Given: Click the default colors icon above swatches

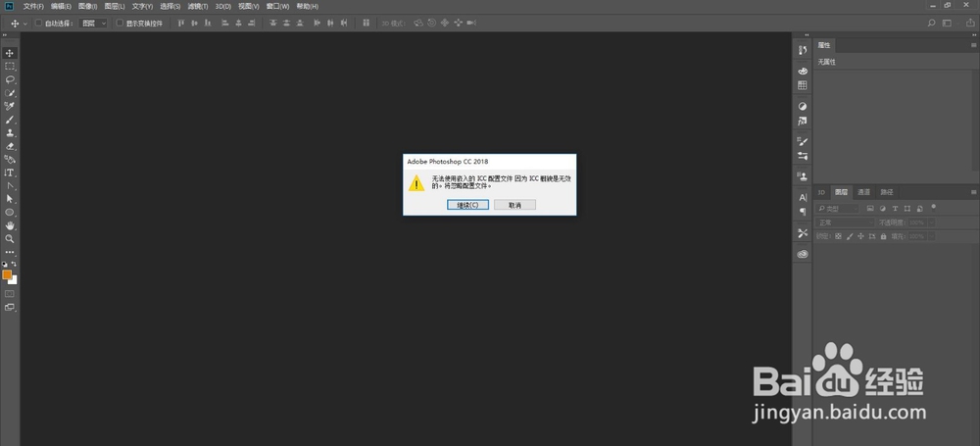Looking at the screenshot, I should click(5, 265).
